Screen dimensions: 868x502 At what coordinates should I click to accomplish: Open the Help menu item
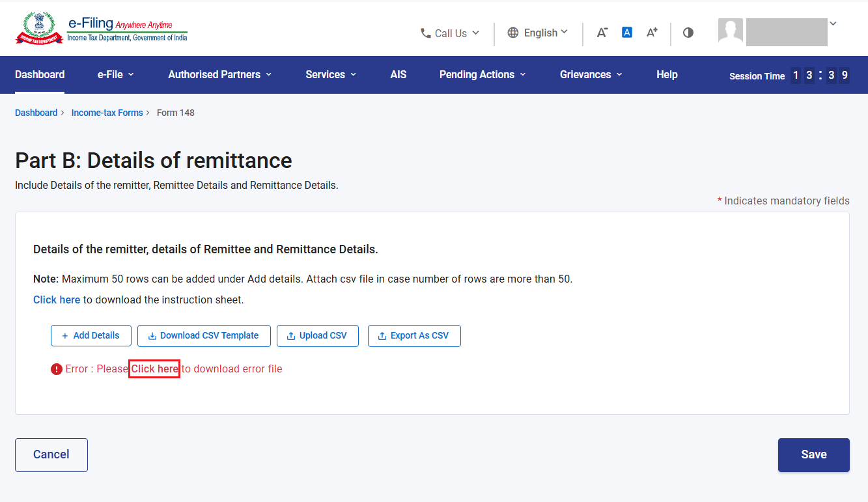667,74
